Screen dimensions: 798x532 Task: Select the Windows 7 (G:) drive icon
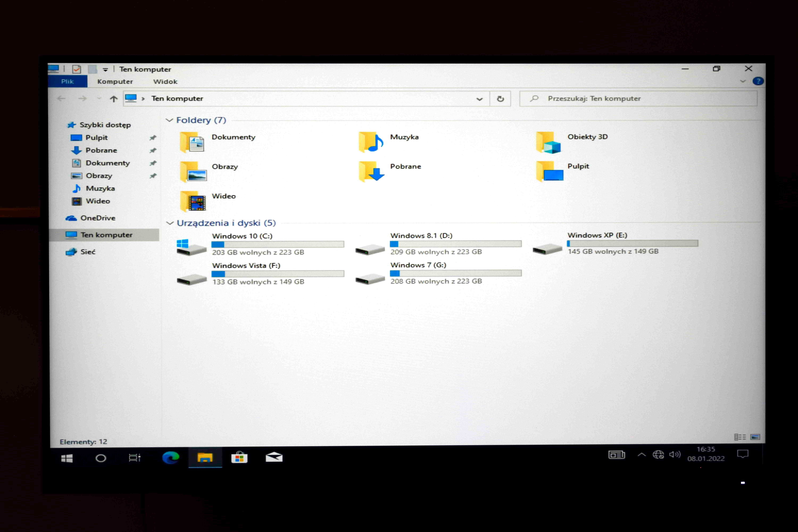pos(370,279)
